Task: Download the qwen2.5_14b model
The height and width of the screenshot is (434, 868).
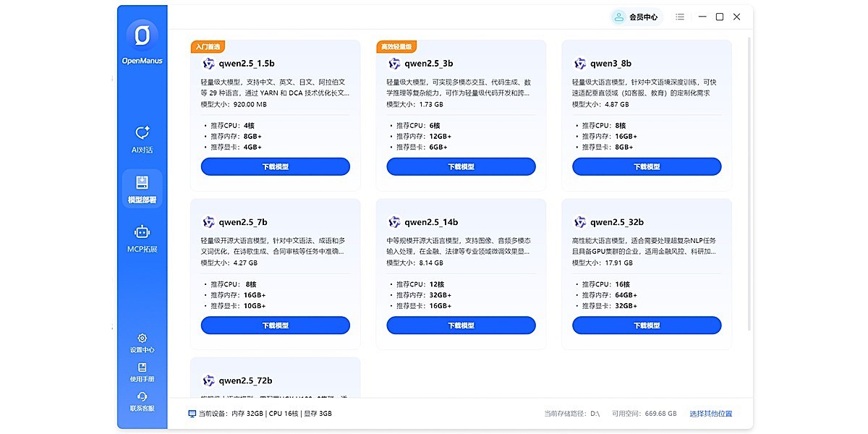Action: [461, 325]
